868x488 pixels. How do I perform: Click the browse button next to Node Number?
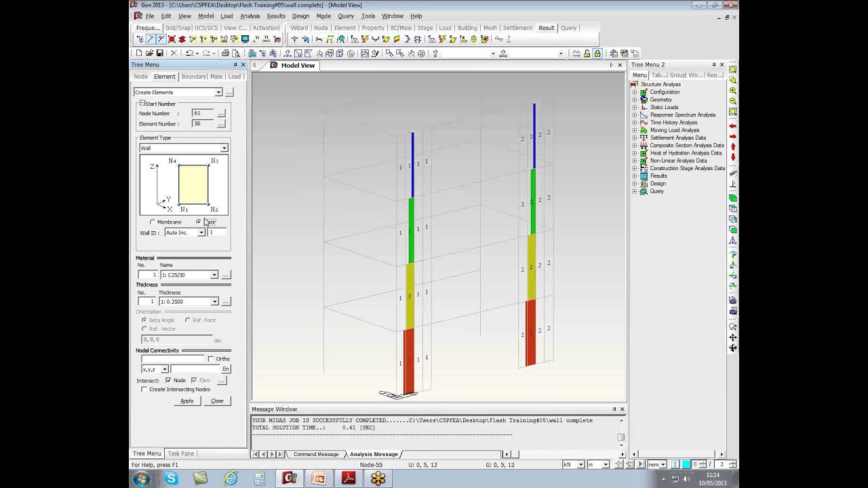point(221,113)
